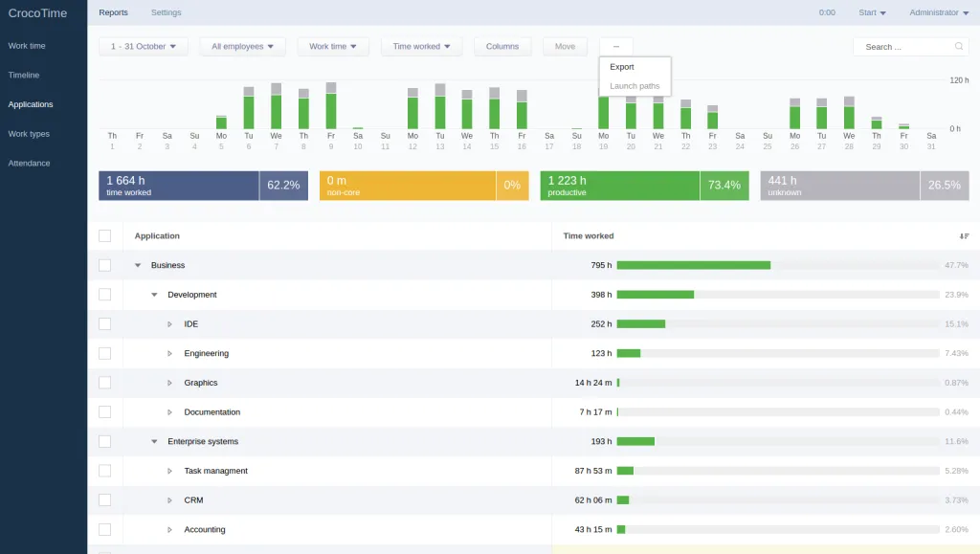The width and height of the screenshot is (980, 554).
Task: Click the green productive summary tile
Action: coord(619,186)
